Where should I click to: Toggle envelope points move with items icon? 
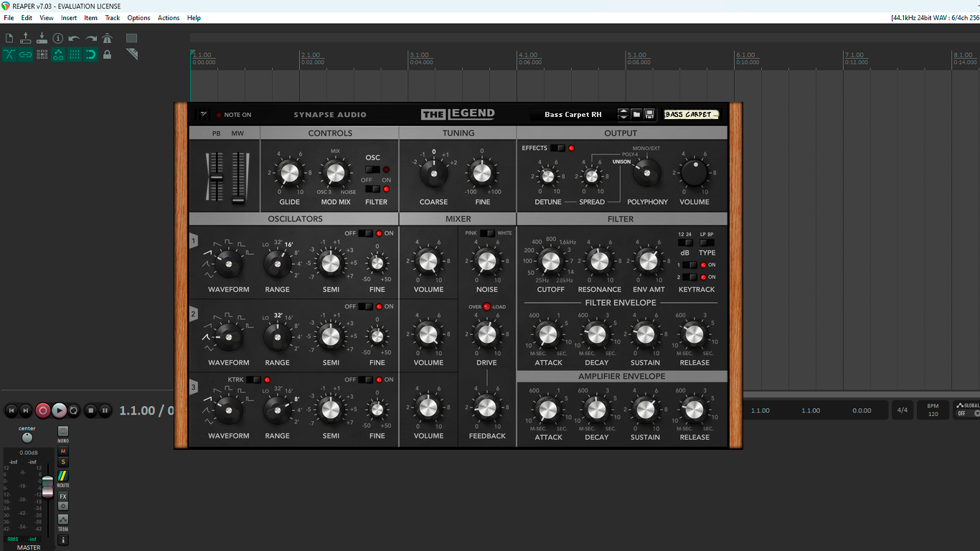point(58,55)
